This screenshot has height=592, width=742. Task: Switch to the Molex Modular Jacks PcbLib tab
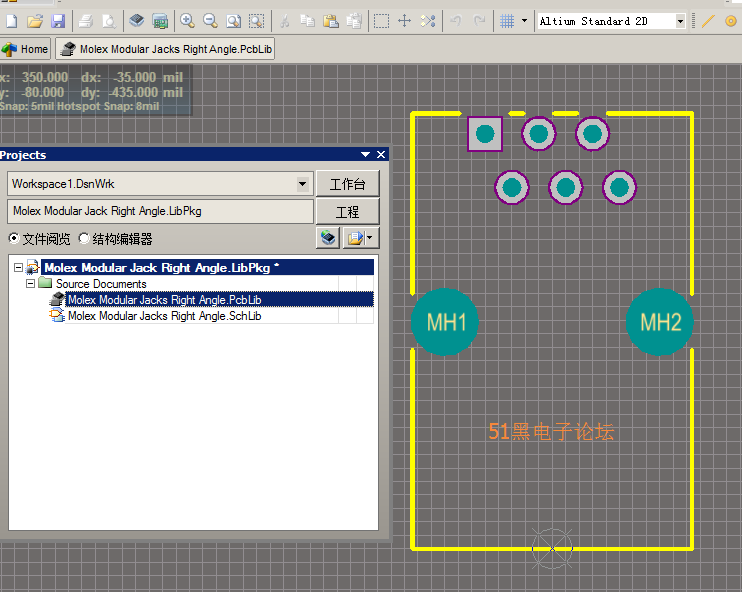point(165,49)
